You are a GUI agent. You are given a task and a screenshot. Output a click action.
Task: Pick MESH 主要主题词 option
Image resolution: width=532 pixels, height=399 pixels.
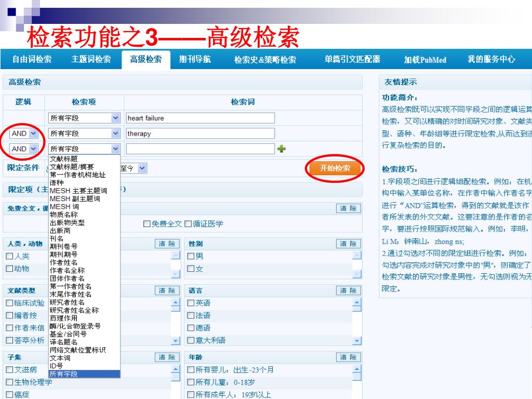tap(84, 191)
